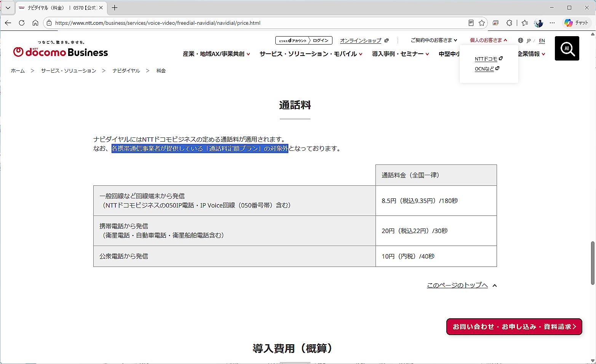Screen dimensions: 596x364
Task: Open browser extensions puzzle icon
Action: click(510, 23)
